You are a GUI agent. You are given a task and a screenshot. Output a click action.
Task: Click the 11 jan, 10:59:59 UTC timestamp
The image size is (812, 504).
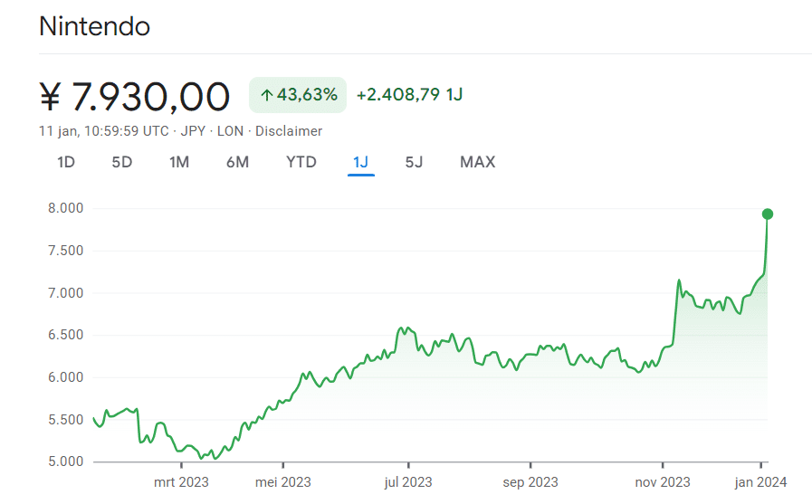103,131
